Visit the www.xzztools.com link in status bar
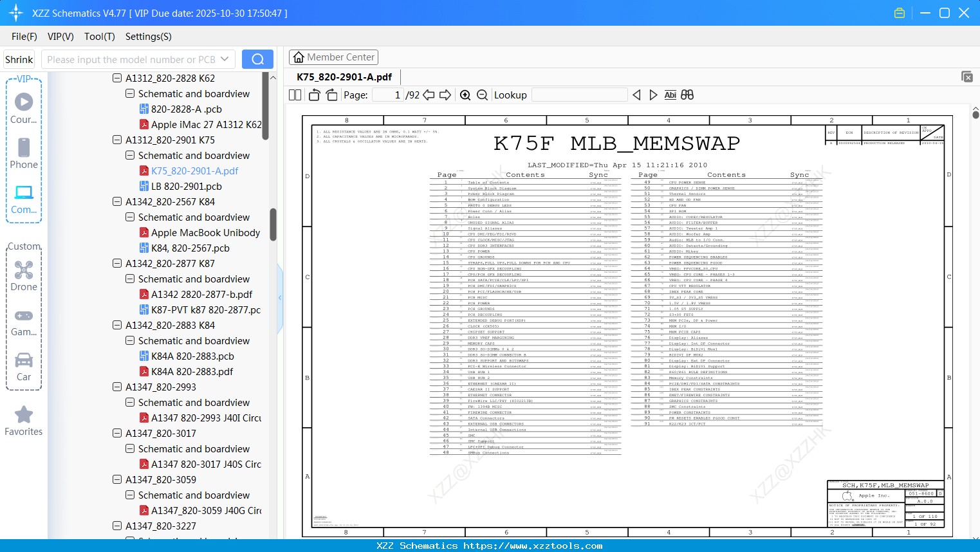Image resolution: width=980 pixels, height=552 pixels. pyautogui.click(x=533, y=546)
